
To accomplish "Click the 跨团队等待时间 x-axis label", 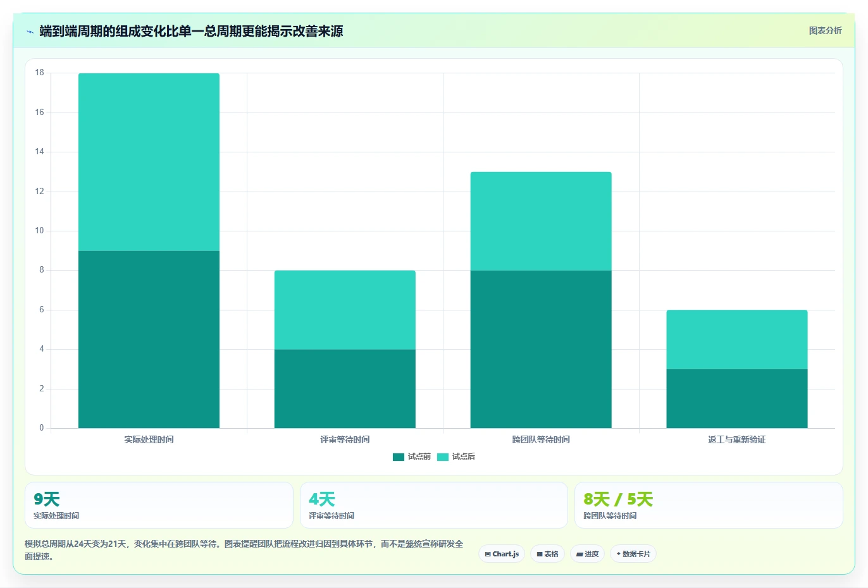I will pos(541,439).
